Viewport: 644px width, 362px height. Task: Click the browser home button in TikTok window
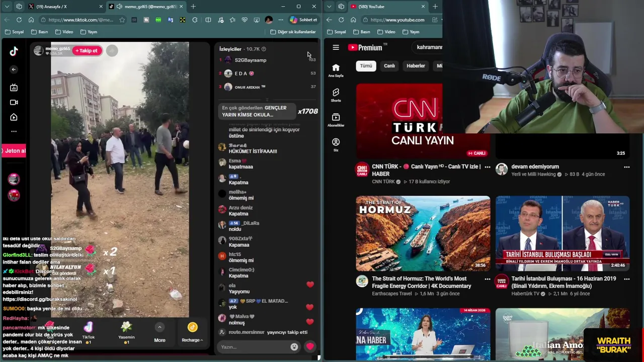click(x=31, y=20)
